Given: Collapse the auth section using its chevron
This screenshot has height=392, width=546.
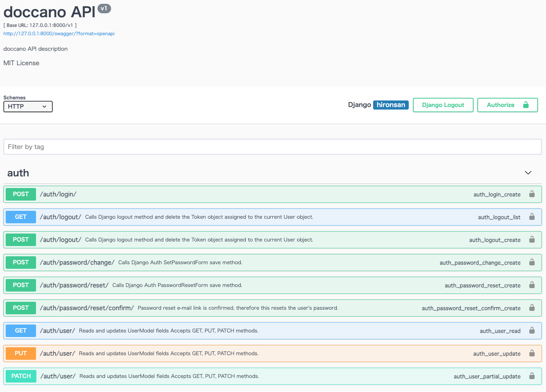Looking at the screenshot, I should [x=528, y=172].
